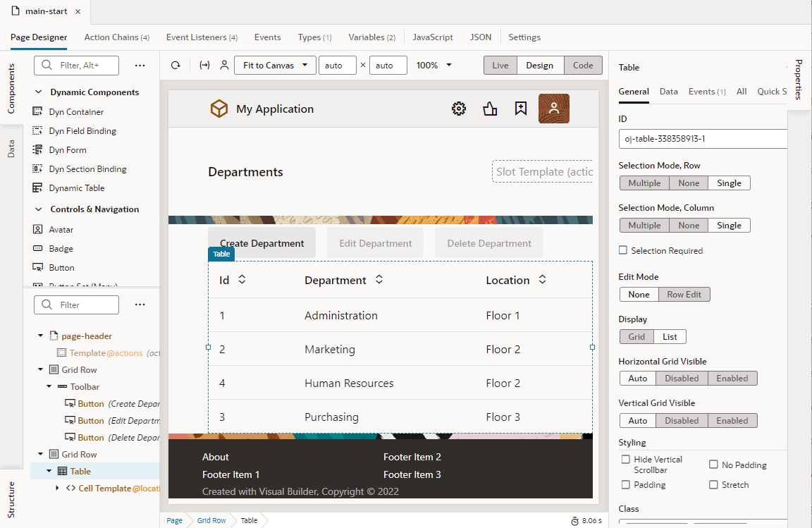
Task: Click the settings gear in My Application header
Action: point(458,109)
